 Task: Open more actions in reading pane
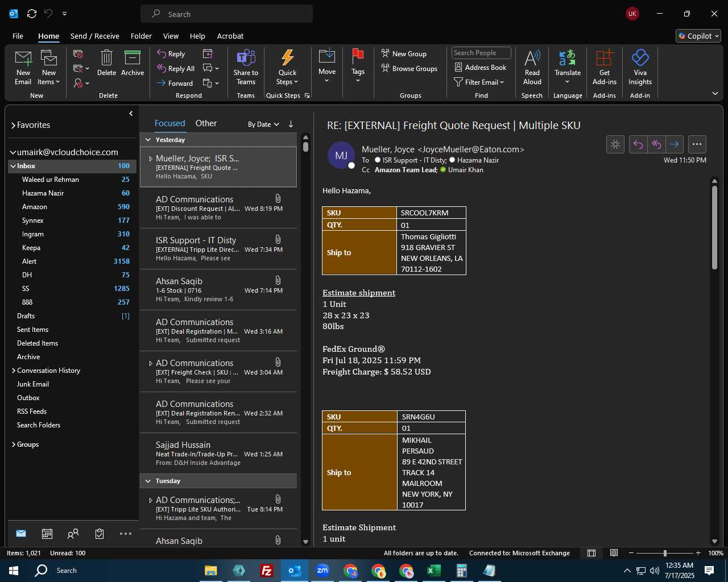[697, 144]
